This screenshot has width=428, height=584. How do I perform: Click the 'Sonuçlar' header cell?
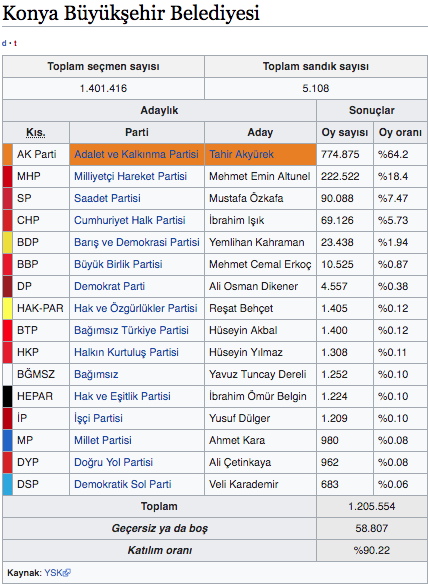pos(371,110)
